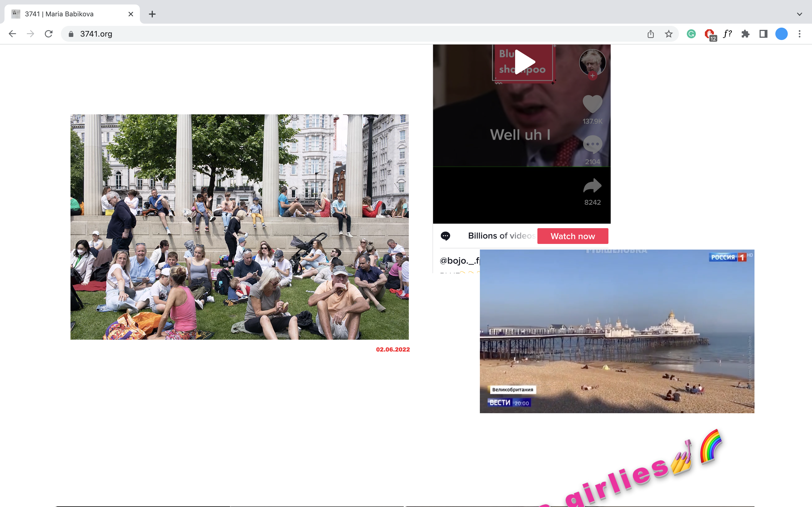812x507 pixels.
Task: Click the fonts f? extension icon
Action: pos(727,34)
